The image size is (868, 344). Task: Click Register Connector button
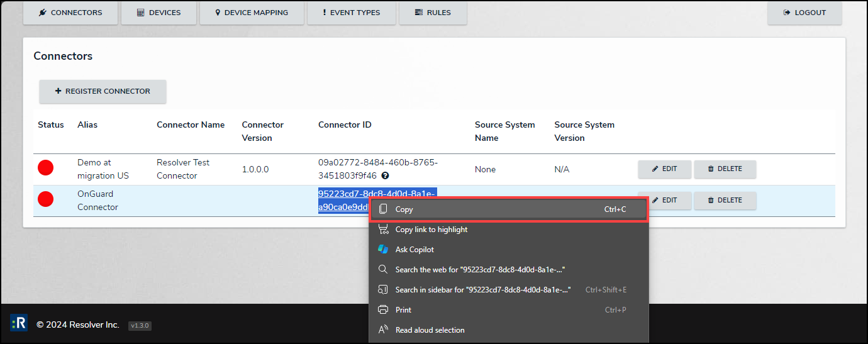pos(103,91)
